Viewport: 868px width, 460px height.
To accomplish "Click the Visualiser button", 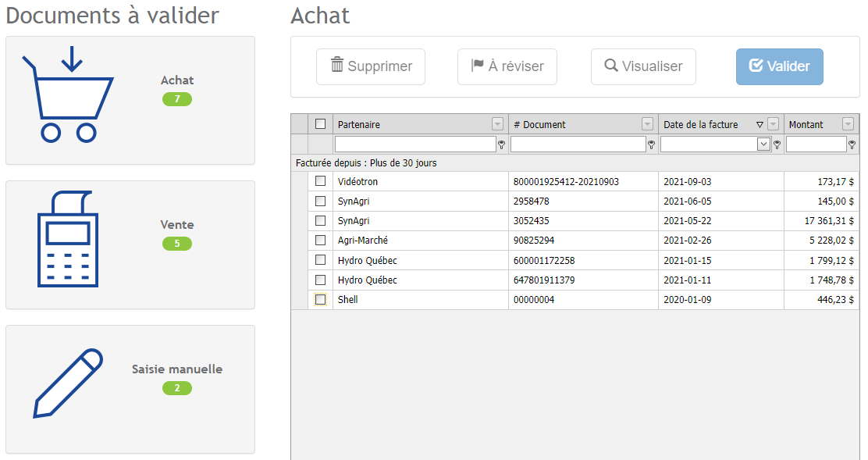I will pyautogui.click(x=643, y=66).
